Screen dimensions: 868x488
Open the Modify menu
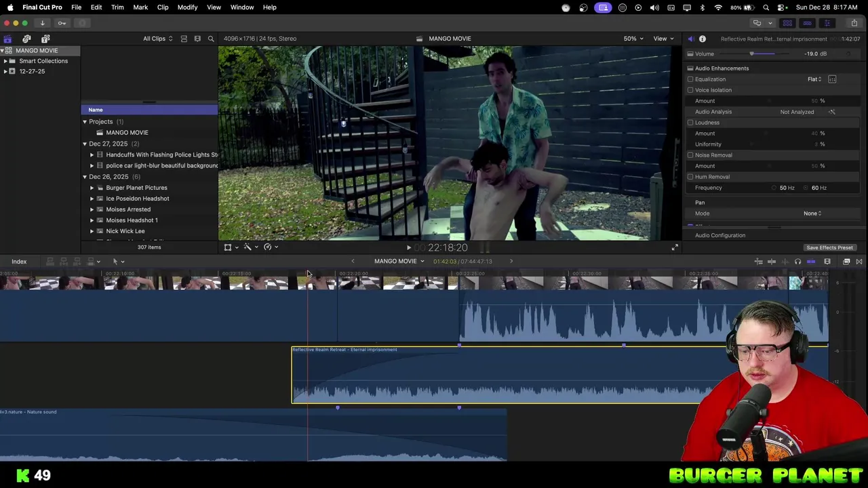[187, 7]
